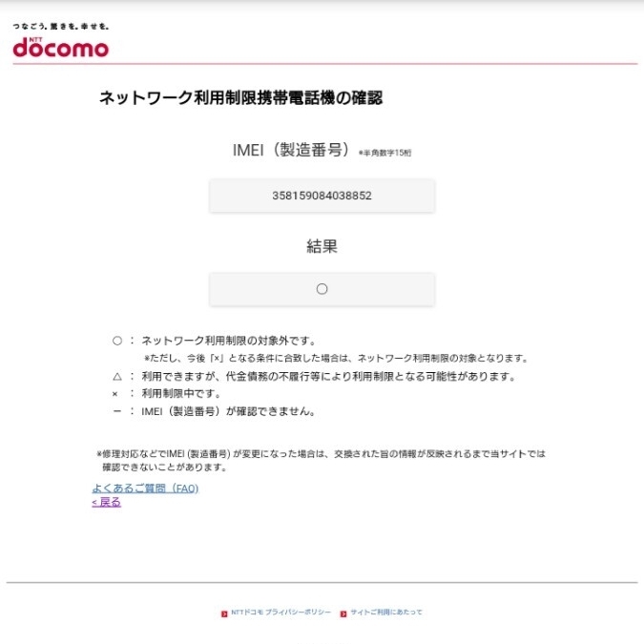Open サイトご利用にあたって footer link
Viewport: 644px width, 644px height.
(386, 612)
